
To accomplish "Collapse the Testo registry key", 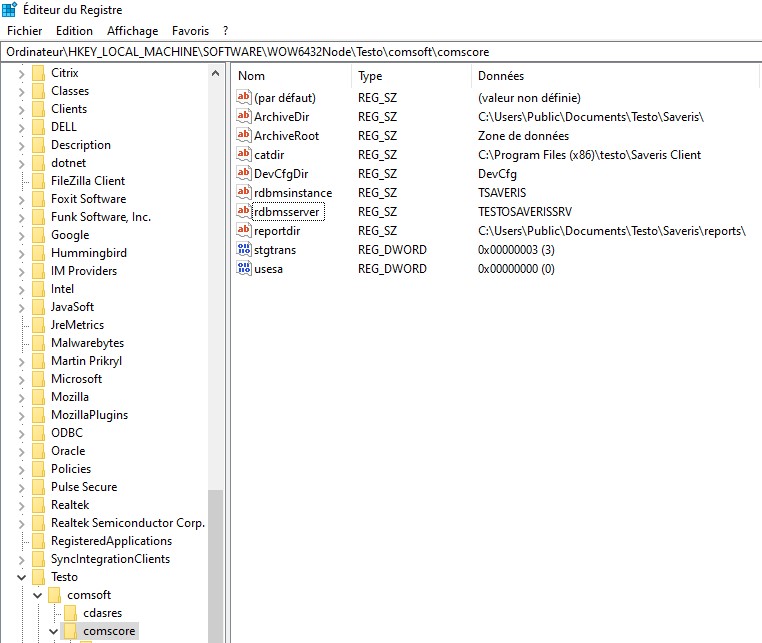I will (22, 577).
